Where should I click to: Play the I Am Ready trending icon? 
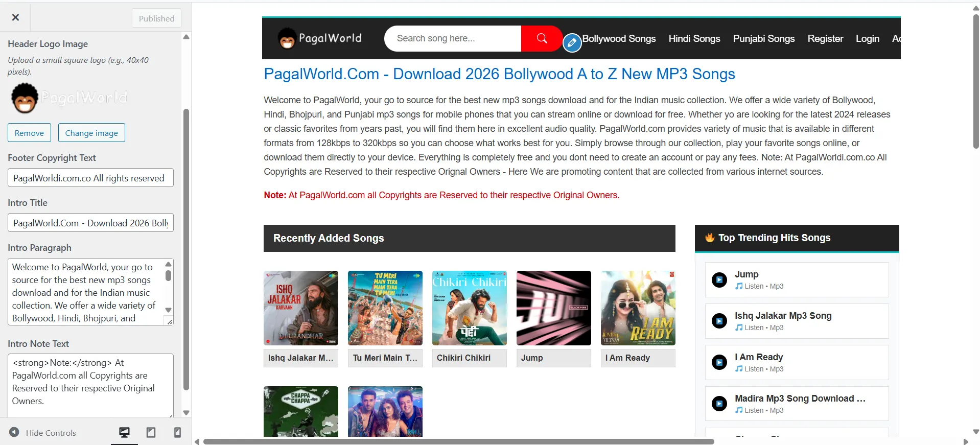pyautogui.click(x=719, y=363)
